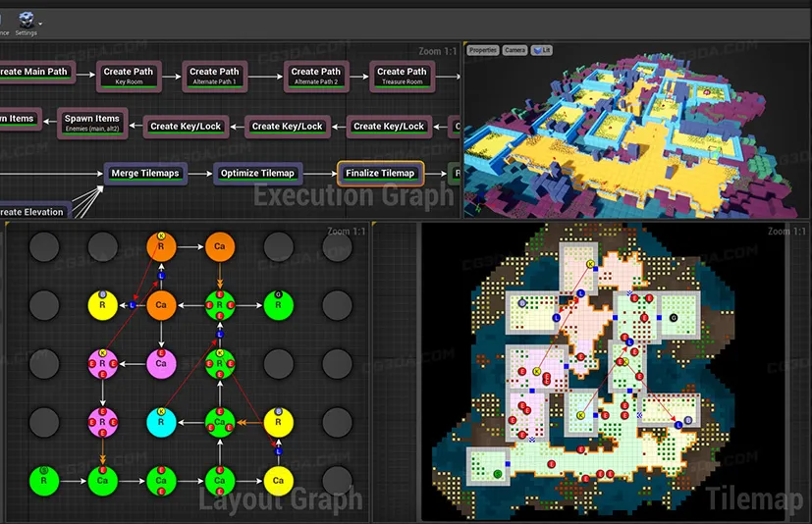Click the K key marker on orange R node
Image resolution: width=812 pixels, height=524 pixels.
coord(161,236)
